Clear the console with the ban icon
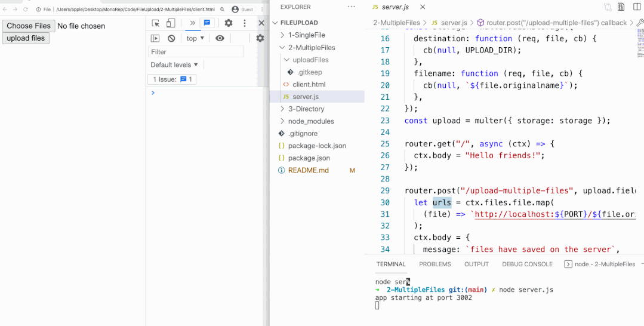Image resolution: width=644 pixels, height=326 pixels. 171,38
